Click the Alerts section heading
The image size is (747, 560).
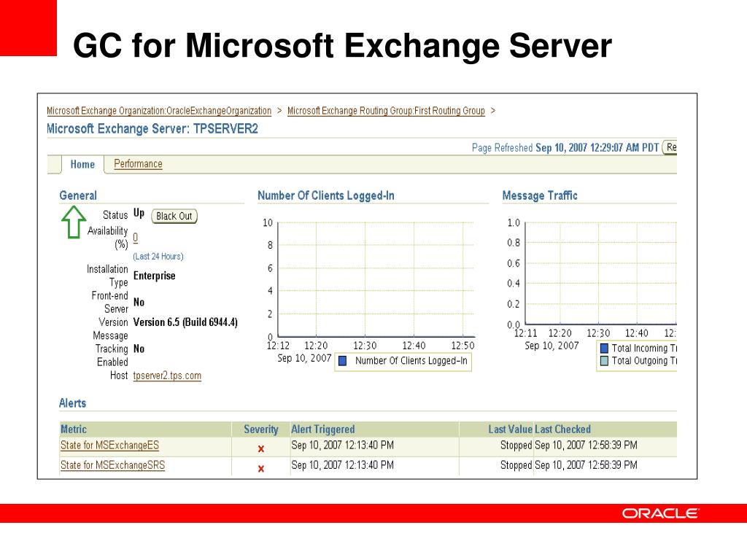click(72, 403)
